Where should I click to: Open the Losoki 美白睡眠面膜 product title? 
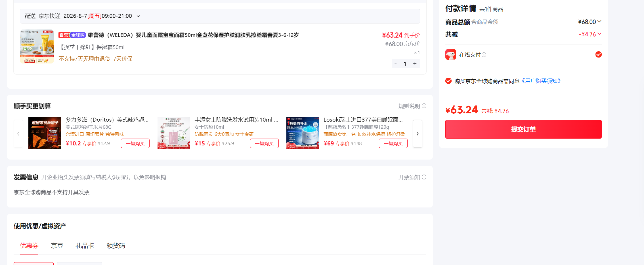coord(363,120)
